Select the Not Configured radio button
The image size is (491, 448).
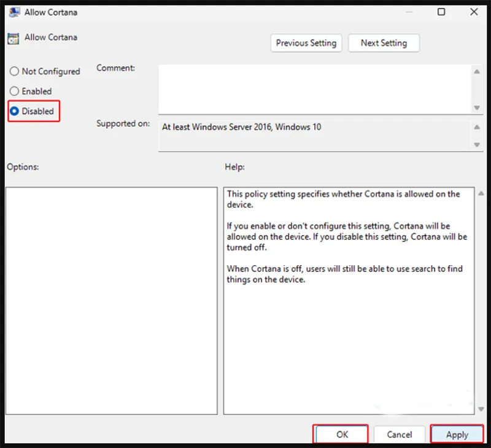point(14,71)
